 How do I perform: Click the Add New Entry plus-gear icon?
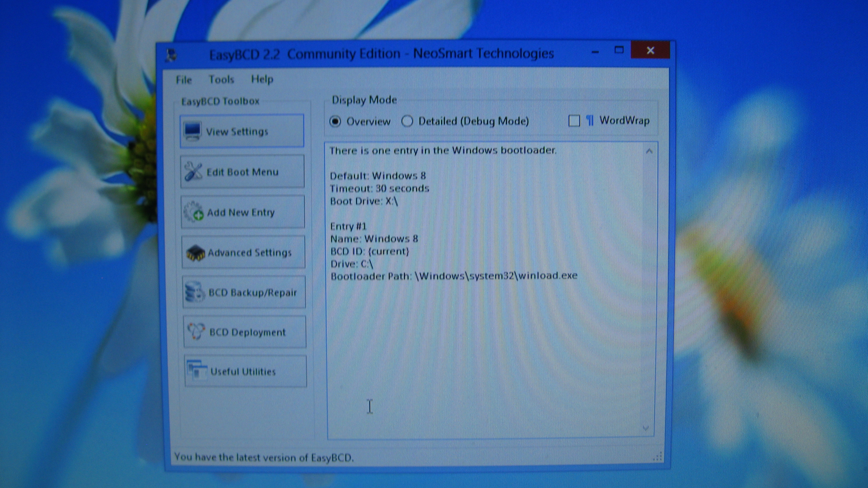tap(194, 212)
